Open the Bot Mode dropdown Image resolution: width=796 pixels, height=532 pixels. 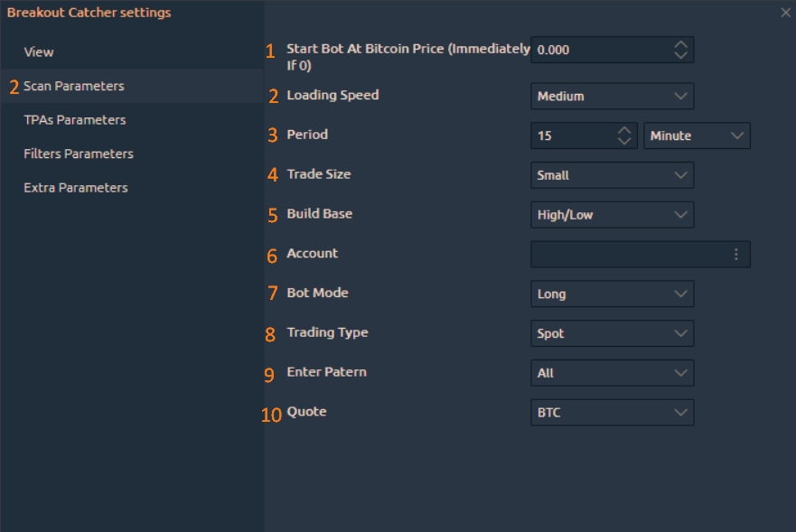[612, 294]
